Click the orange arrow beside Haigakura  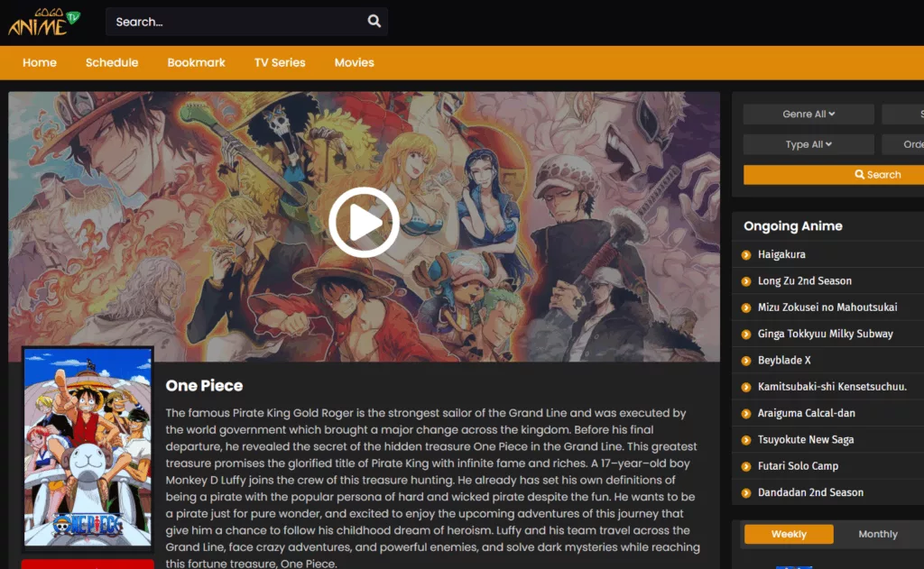[x=744, y=254]
